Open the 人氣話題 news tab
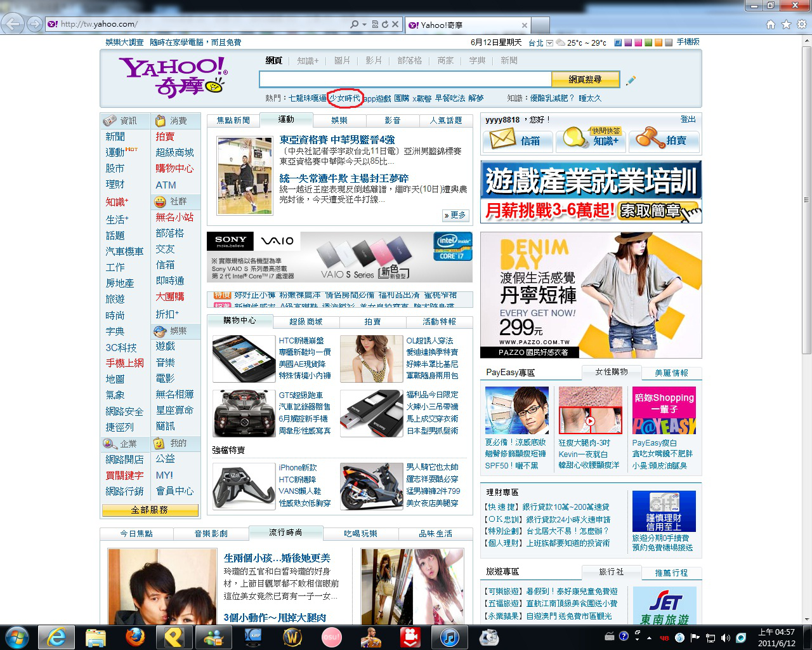This screenshot has height=650, width=812. coord(446,120)
